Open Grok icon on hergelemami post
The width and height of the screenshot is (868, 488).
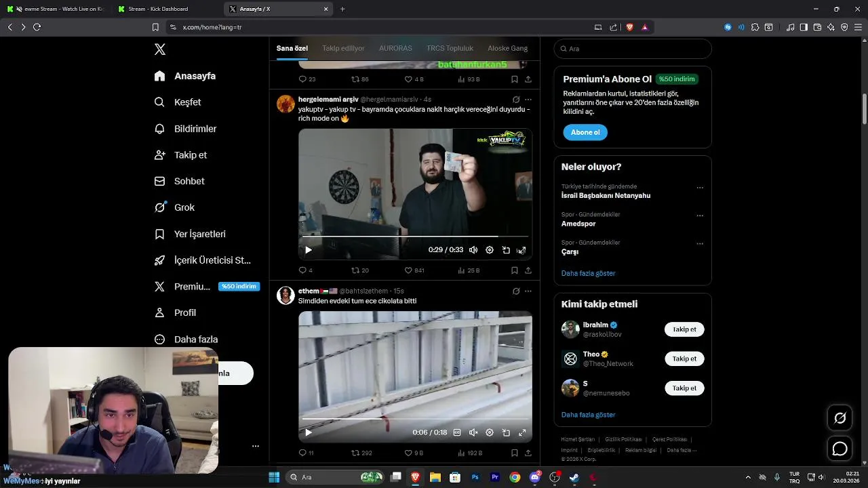pos(516,100)
